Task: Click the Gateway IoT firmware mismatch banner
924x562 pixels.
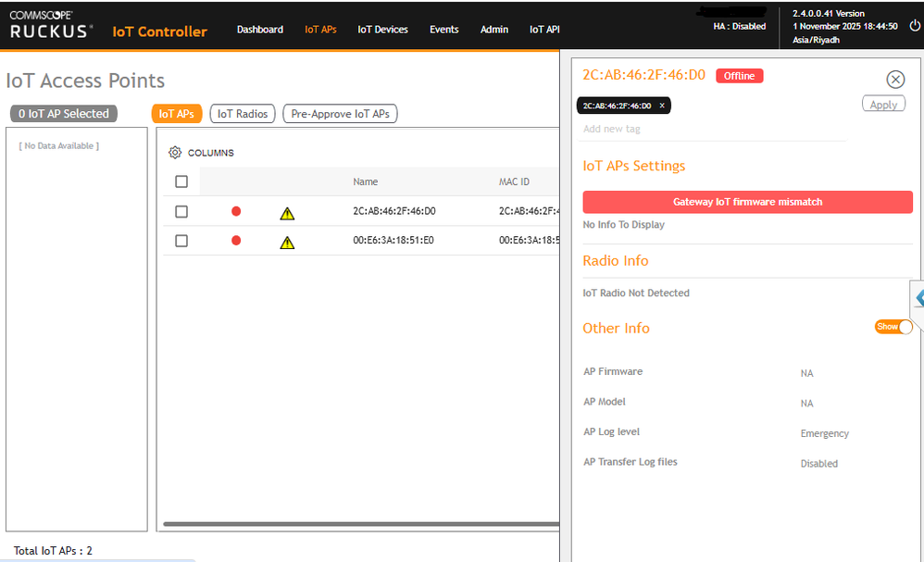Action: [747, 202]
